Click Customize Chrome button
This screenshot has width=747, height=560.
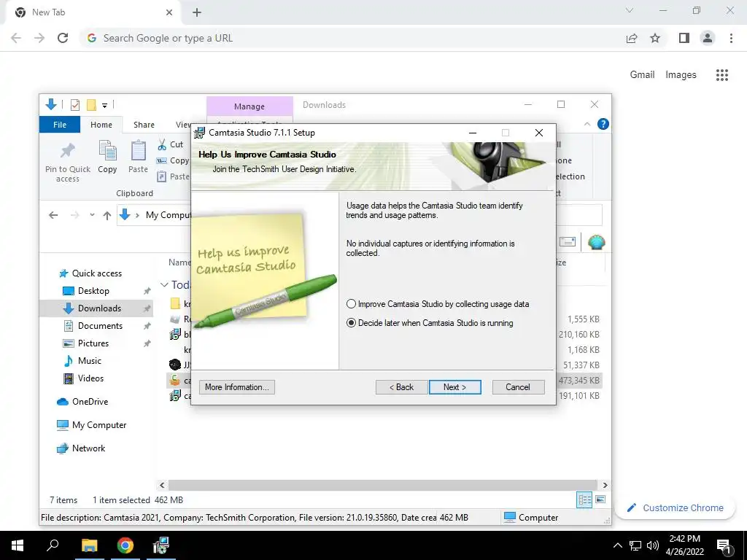pos(675,508)
